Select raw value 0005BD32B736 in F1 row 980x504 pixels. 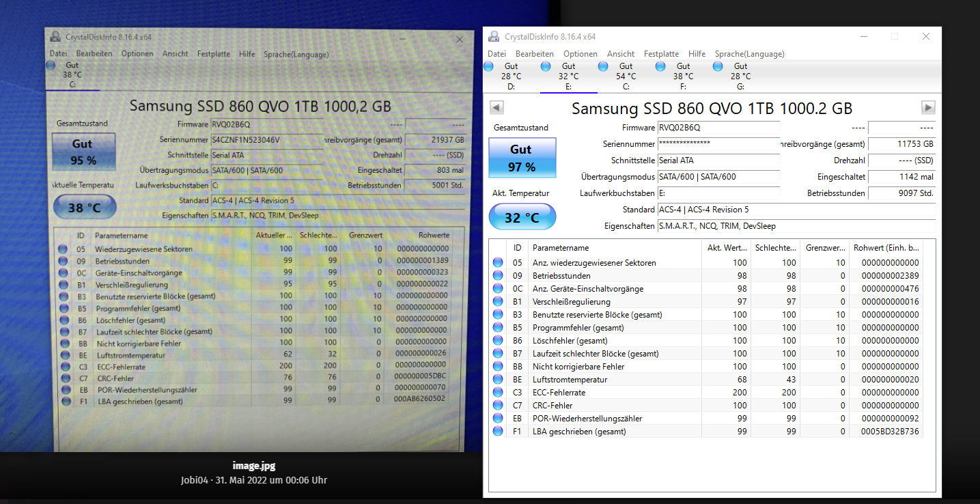point(891,431)
